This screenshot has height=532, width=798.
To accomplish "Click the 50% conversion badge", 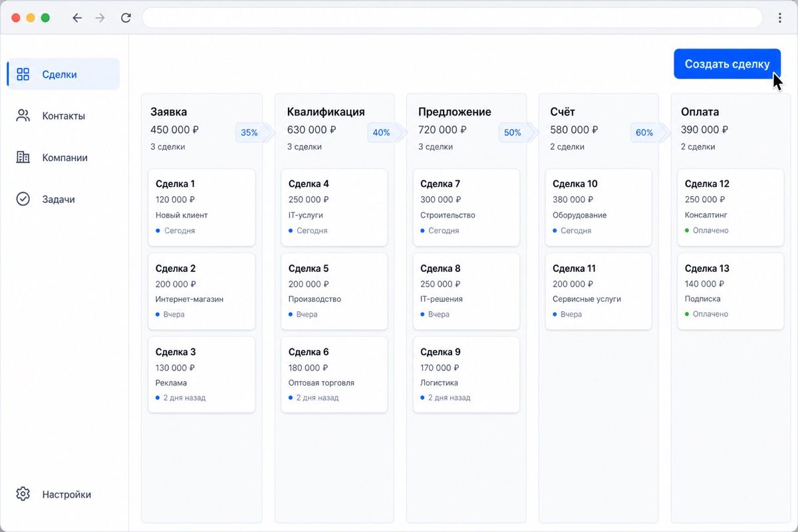I will [514, 132].
